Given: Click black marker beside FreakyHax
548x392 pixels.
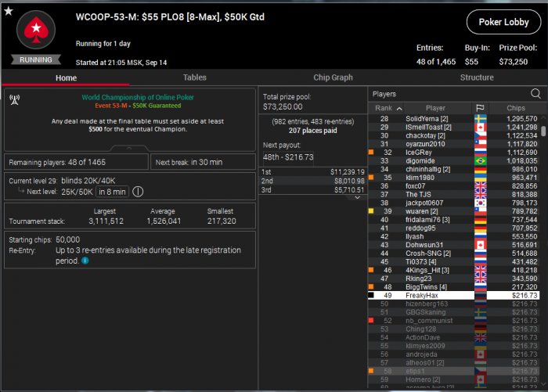Looking at the screenshot, I should pos(371,295).
